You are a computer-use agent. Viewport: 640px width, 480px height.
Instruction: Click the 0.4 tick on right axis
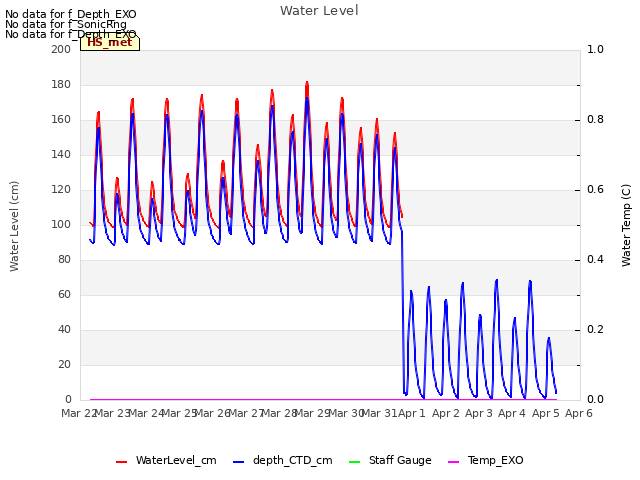595,260
